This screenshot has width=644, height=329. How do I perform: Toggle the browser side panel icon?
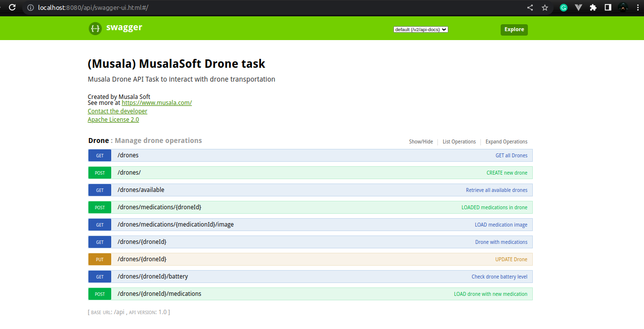[x=608, y=7]
